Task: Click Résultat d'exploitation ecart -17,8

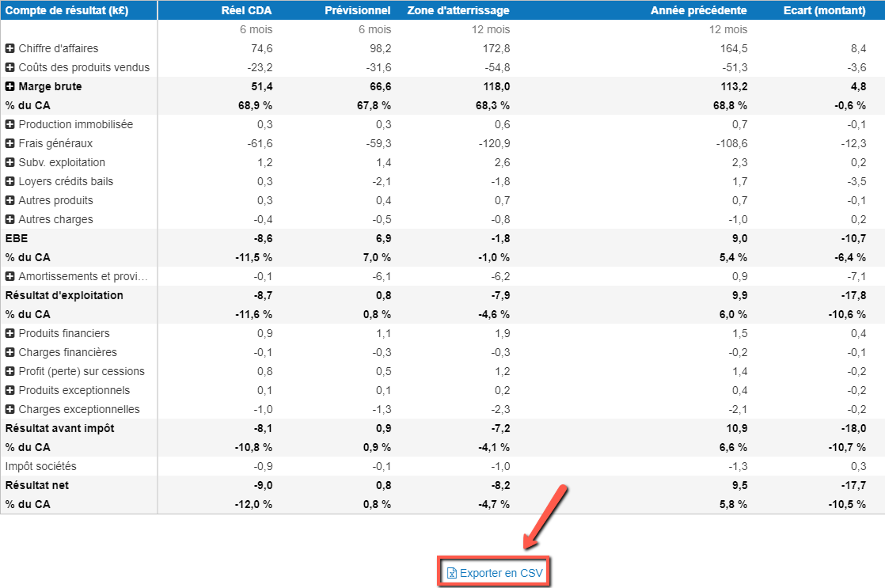Action: (x=853, y=295)
